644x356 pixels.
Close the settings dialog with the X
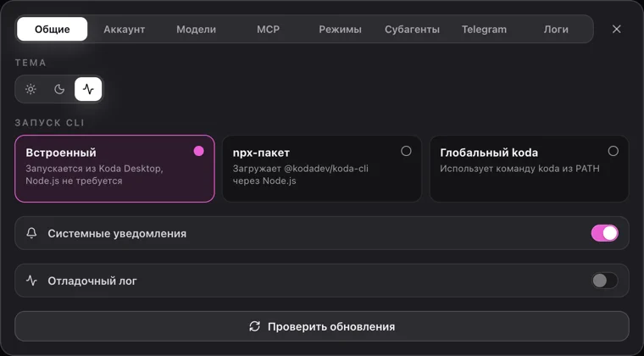pos(617,29)
